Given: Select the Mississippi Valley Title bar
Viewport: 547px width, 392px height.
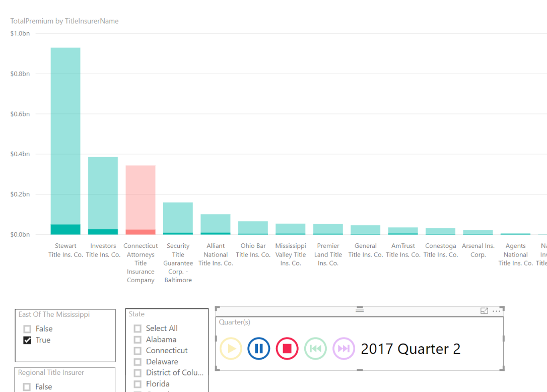Looking at the screenshot, I should tap(290, 229).
